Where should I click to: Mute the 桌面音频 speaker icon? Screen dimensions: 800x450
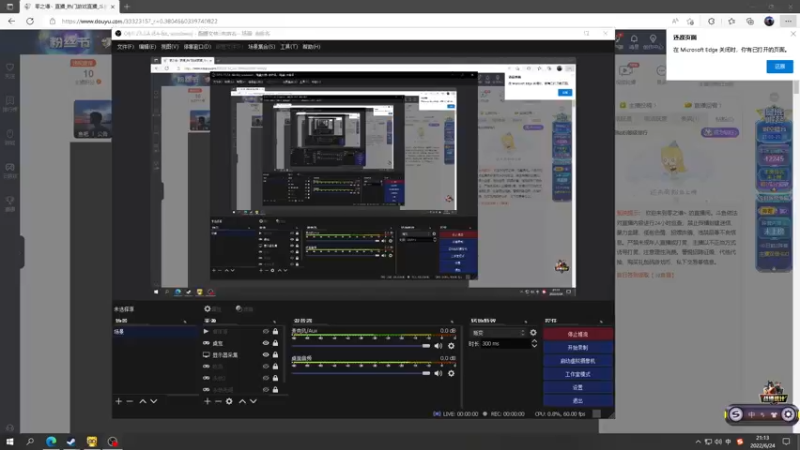coord(438,373)
